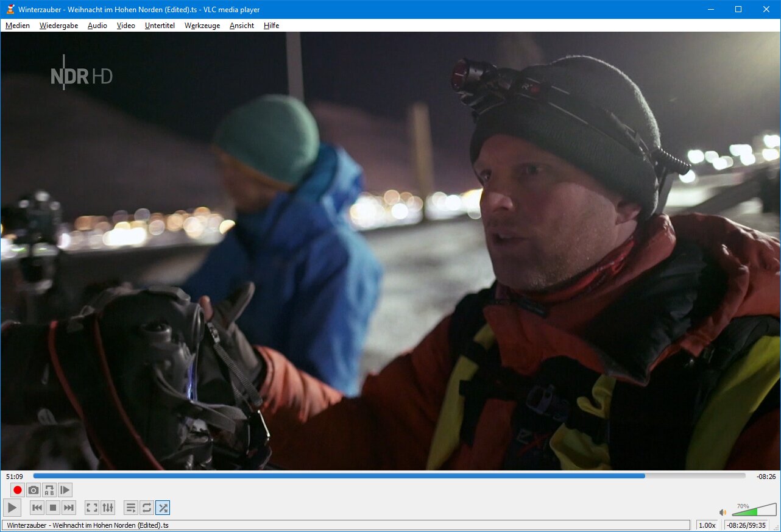This screenshot has height=532, width=781.
Task: Show the playlist view
Action: click(130, 508)
